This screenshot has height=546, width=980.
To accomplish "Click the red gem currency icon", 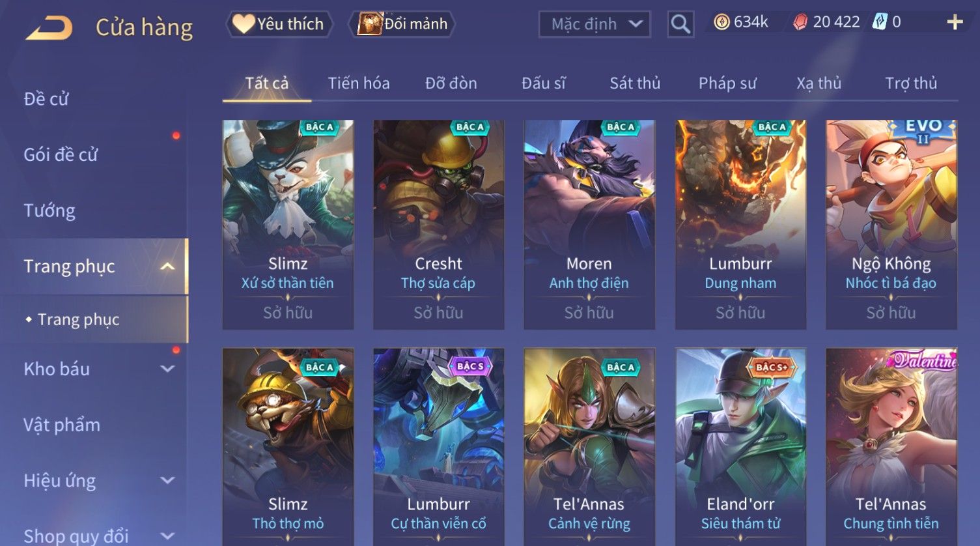I will click(x=800, y=22).
